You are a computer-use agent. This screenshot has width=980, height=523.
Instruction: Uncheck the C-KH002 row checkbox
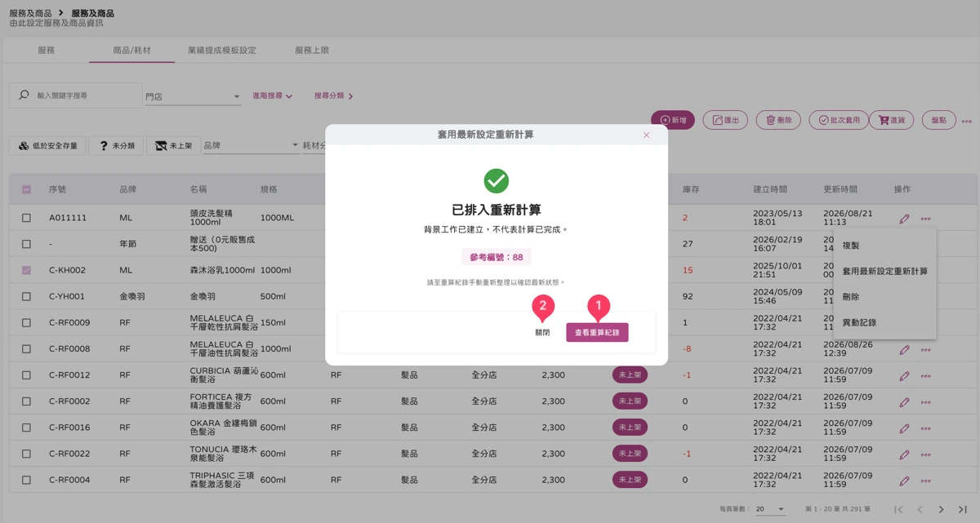tap(26, 270)
